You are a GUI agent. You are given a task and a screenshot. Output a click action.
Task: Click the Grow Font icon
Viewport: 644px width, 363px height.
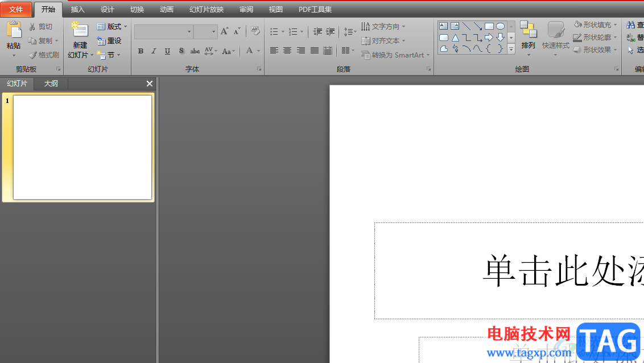(x=224, y=31)
